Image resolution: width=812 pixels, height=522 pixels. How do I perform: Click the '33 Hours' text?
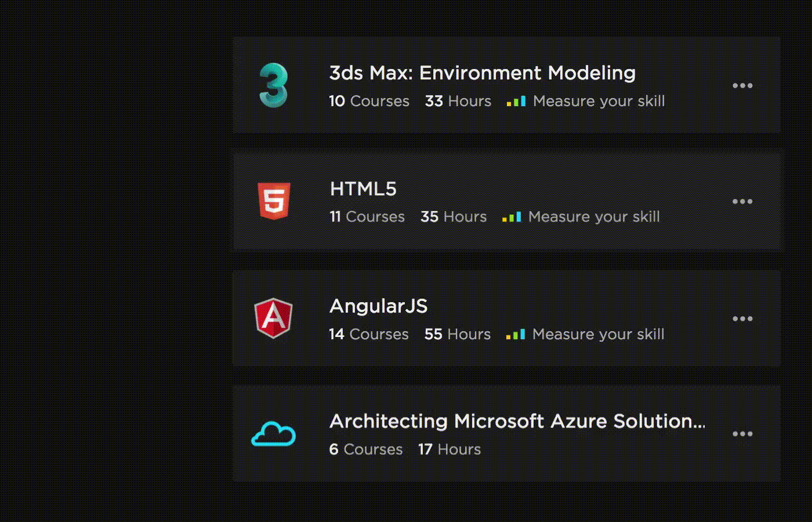pyautogui.click(x=458, y=101)
